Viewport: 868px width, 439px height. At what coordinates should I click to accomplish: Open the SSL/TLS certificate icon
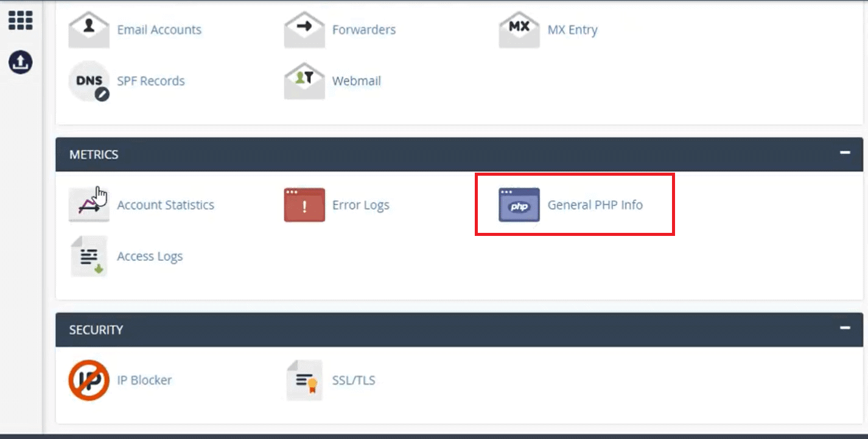tap(304, 380)
